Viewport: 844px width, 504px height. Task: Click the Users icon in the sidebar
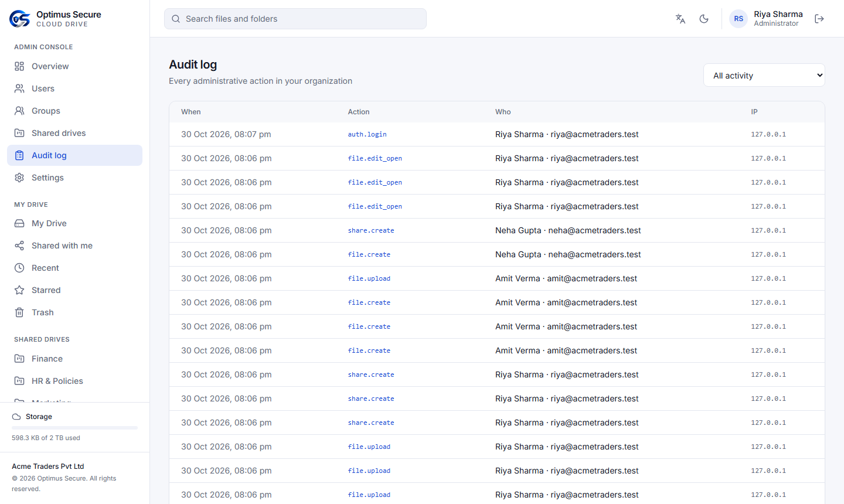(x=19, y=88)
